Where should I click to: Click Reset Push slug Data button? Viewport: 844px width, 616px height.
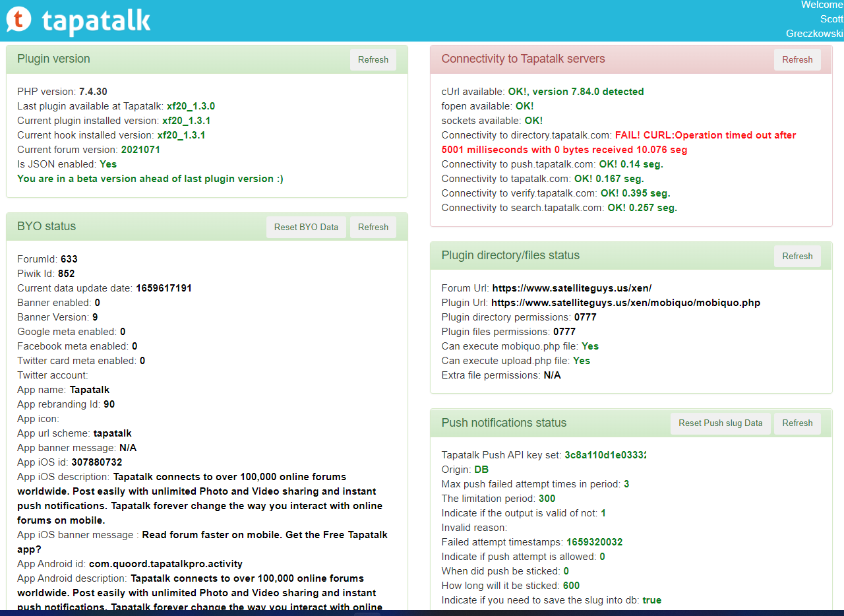(721, 423)
